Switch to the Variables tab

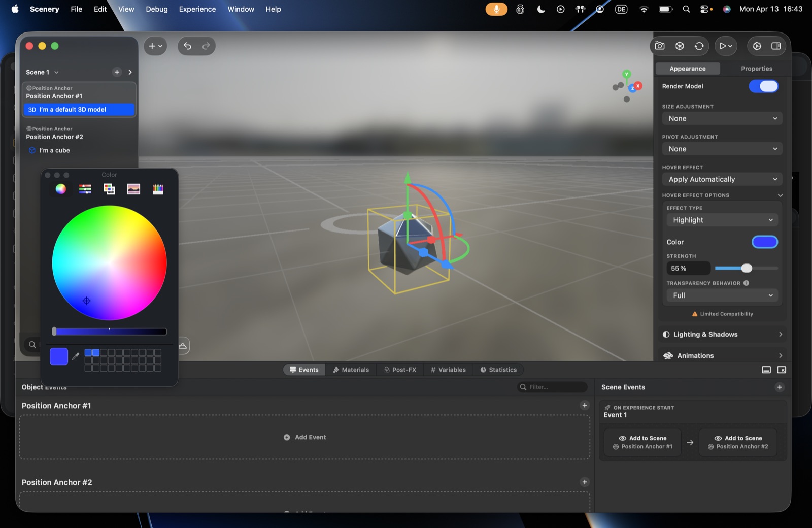tap(448, 370)
